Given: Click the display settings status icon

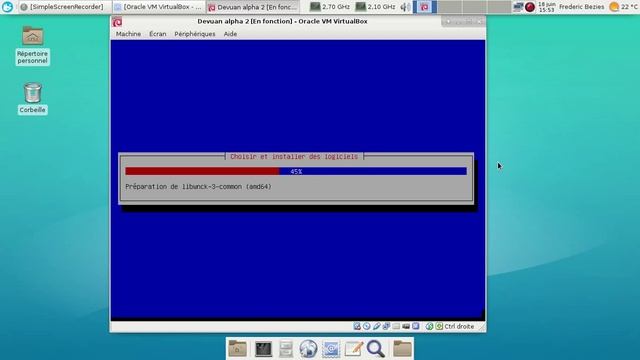Looking at the screenshot, I should [416, 326].
